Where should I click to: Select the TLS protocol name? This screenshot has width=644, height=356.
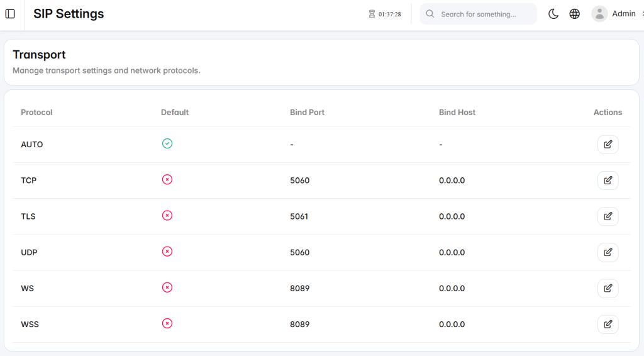pos(28,216)
